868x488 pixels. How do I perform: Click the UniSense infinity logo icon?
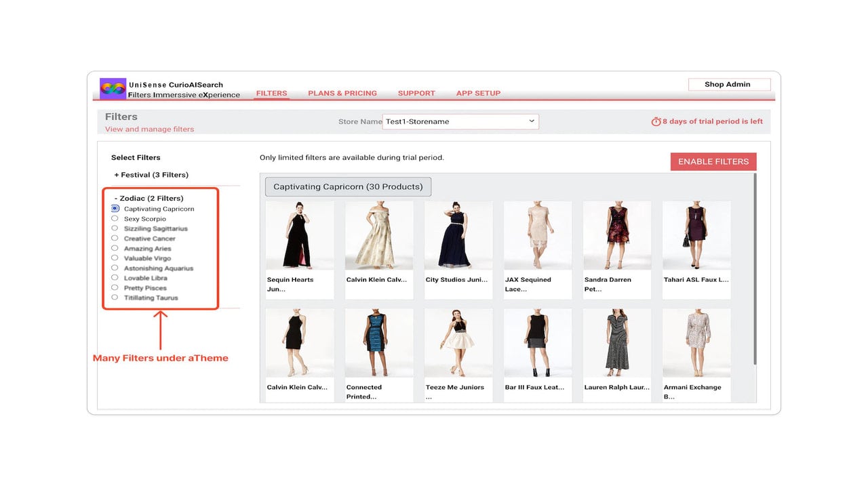113,89
